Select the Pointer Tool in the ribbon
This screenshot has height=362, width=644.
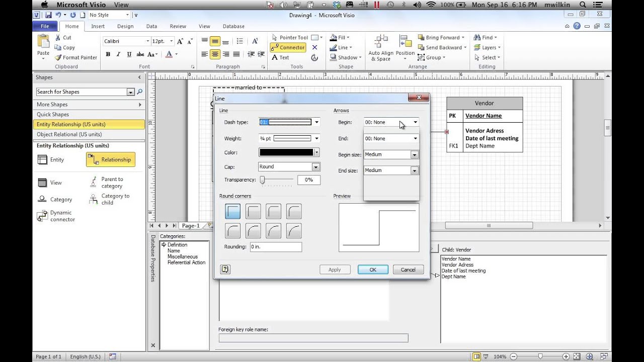click(x=290, y=37)
